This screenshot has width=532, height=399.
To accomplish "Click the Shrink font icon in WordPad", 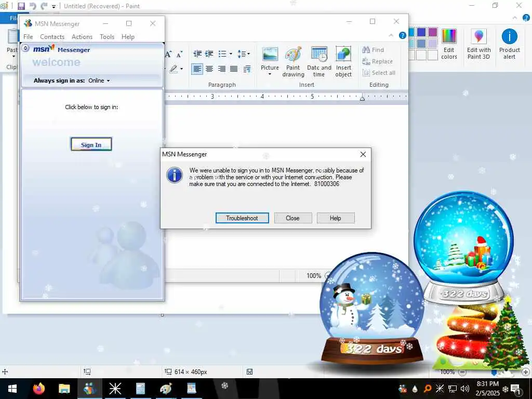I will 179,55.
